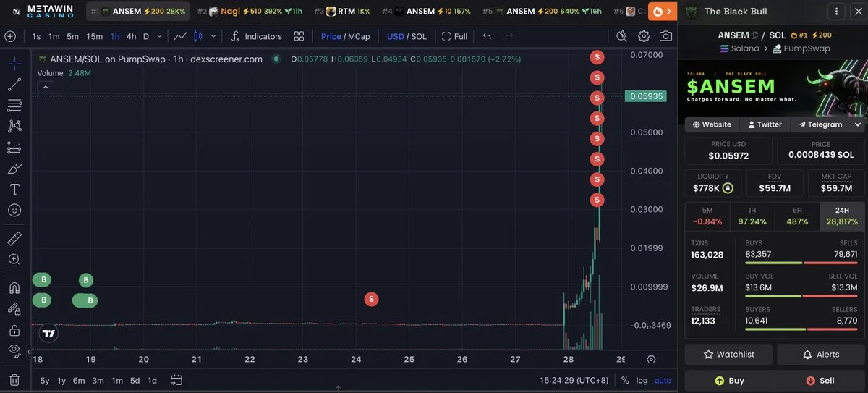Image resolution: width=868 pixels, height=393 pixels.
Task: Open the Fibonacci retracement tools
Action: [14, 106]
